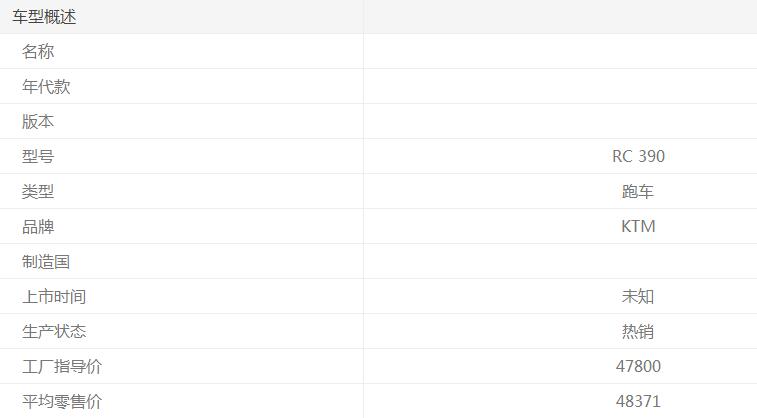
Task: Click the 品牌 row label
Action: click(38, 227)
